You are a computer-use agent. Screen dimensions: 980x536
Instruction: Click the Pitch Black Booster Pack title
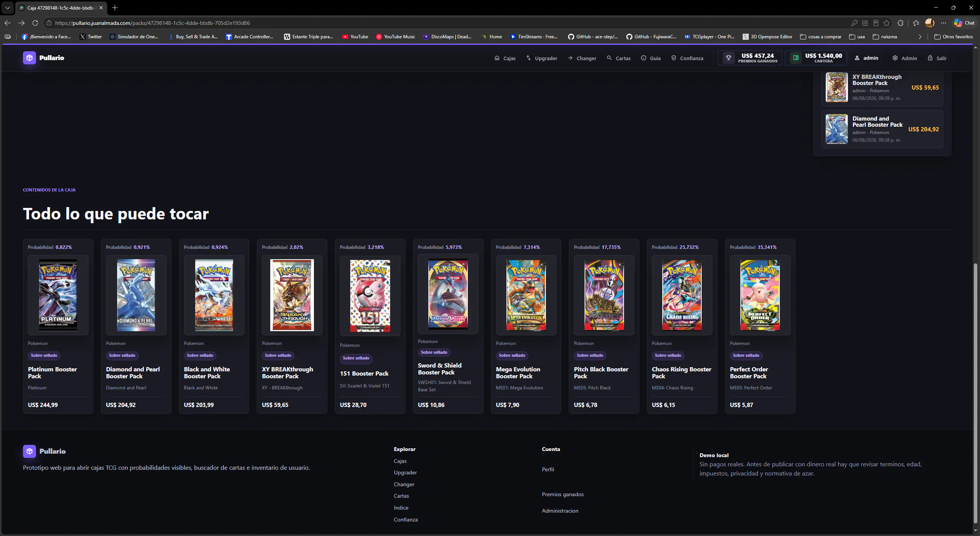601,373
